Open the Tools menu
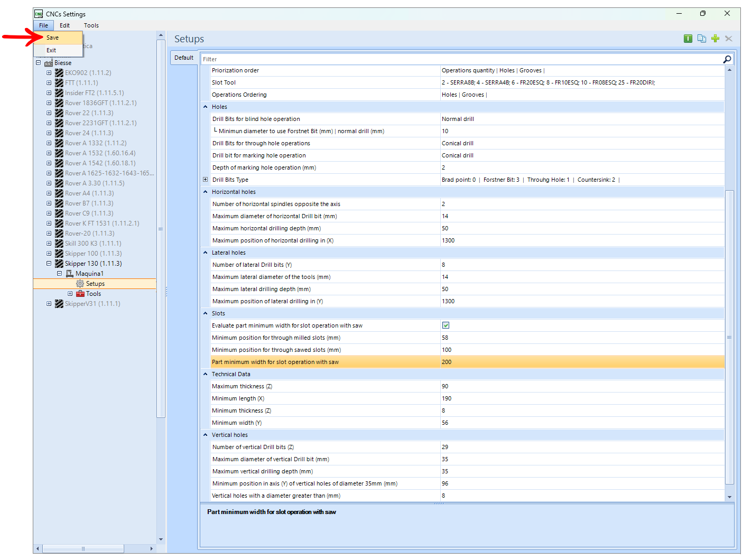This screenshot has width=752, height=560. (x=91, y=25)
